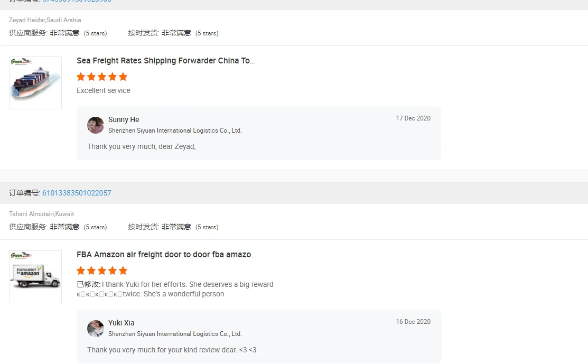Open the Sea Freight Rates product title
588x364 pixels.
pyautogui.click(x=165, y=61)
